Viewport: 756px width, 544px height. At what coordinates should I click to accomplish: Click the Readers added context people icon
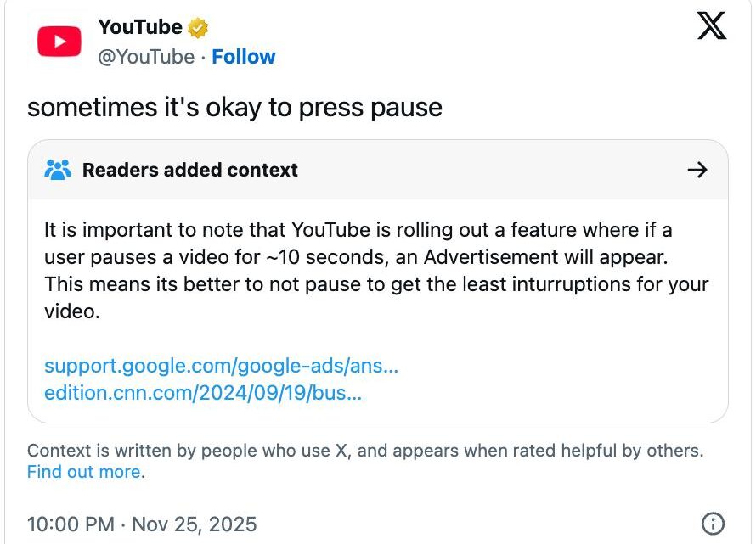click(58, 170)
